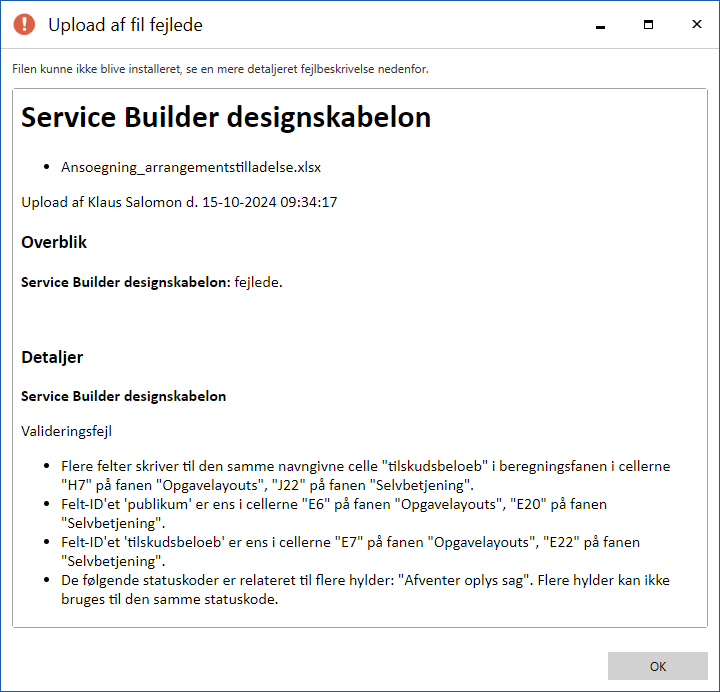Click the Felt-ID 'tilskudsbeloeb' cells "E7" error
Image resolution: width=720 pixels, height=692 pixels.
350,551
